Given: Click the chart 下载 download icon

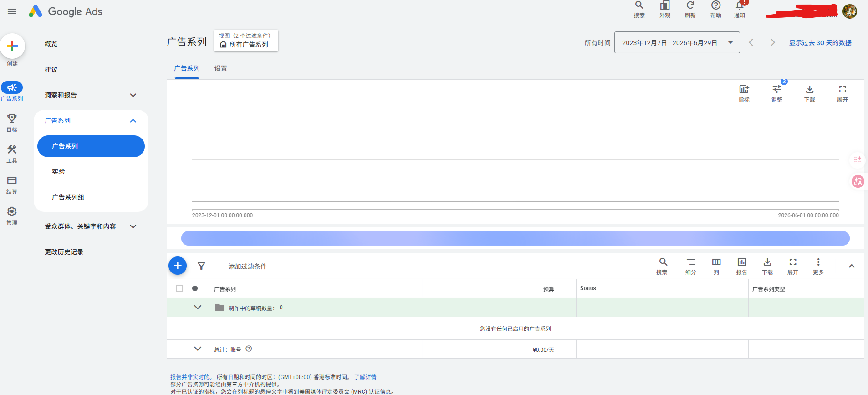Looking at the screenshot, I should point(810,93).
